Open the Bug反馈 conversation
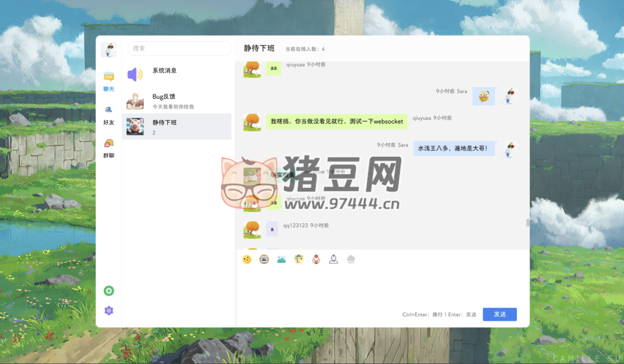Viewport: 624px width, 364px height. point(177,101)
